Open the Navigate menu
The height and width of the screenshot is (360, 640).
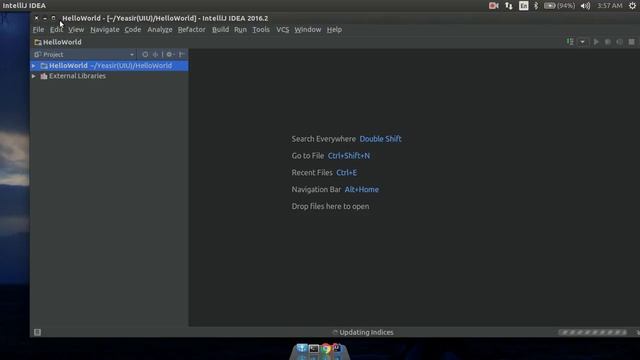tap(105, 29)
